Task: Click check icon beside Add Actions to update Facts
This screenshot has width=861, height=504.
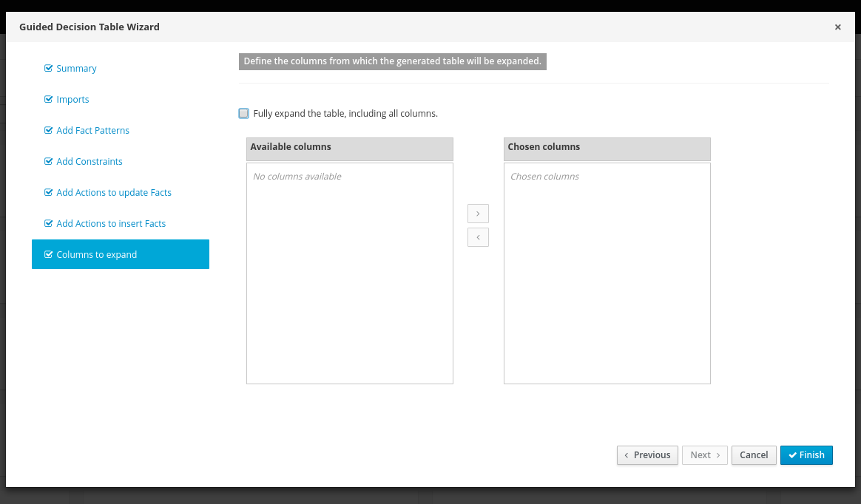Action: coord(49,193)
